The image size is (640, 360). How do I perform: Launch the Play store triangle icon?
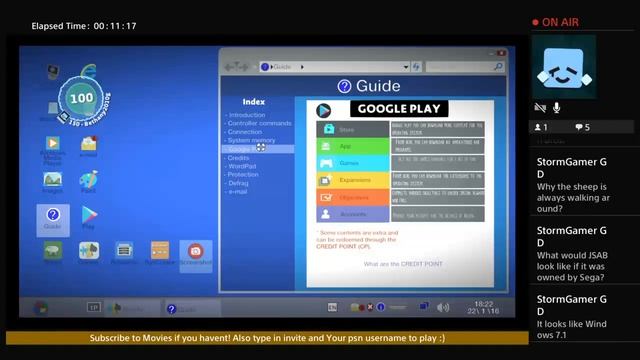point(89,218)
